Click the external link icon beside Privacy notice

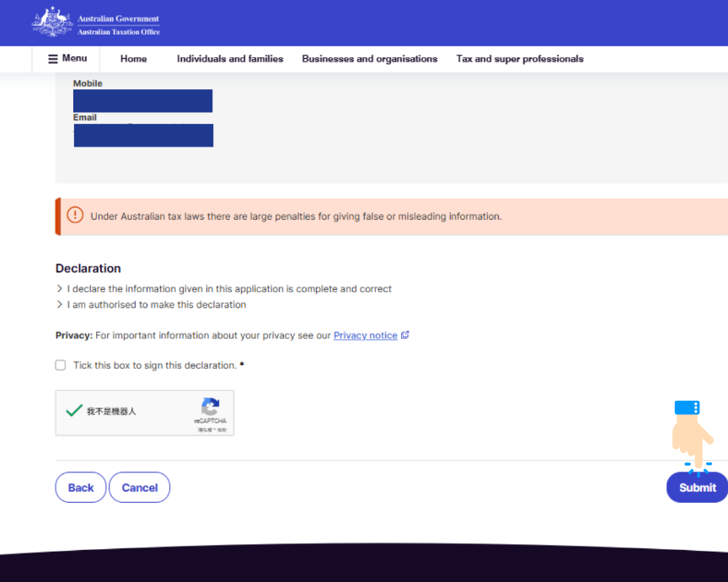pyautogui.click(x=405, y=335)
